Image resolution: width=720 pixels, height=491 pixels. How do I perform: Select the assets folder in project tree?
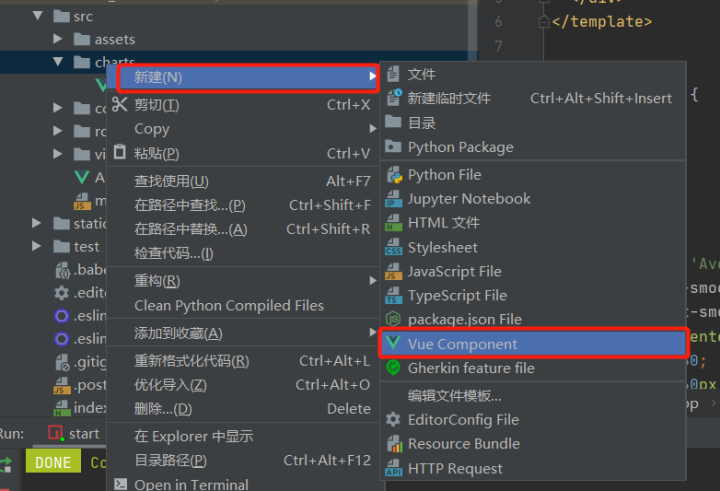(x=114, y=39)
